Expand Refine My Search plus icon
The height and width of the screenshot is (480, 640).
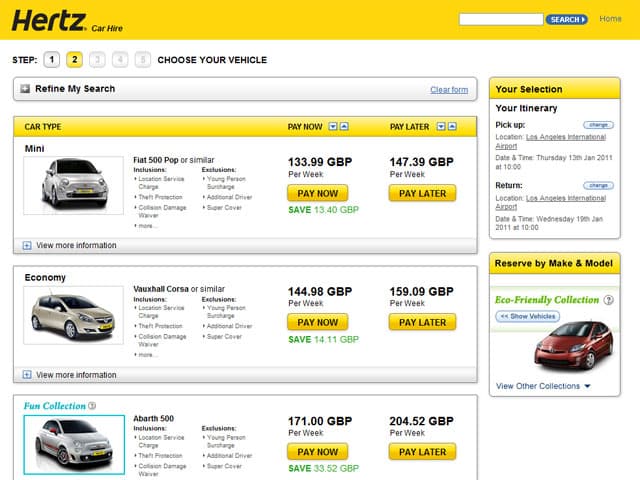(x=25, y=89)
